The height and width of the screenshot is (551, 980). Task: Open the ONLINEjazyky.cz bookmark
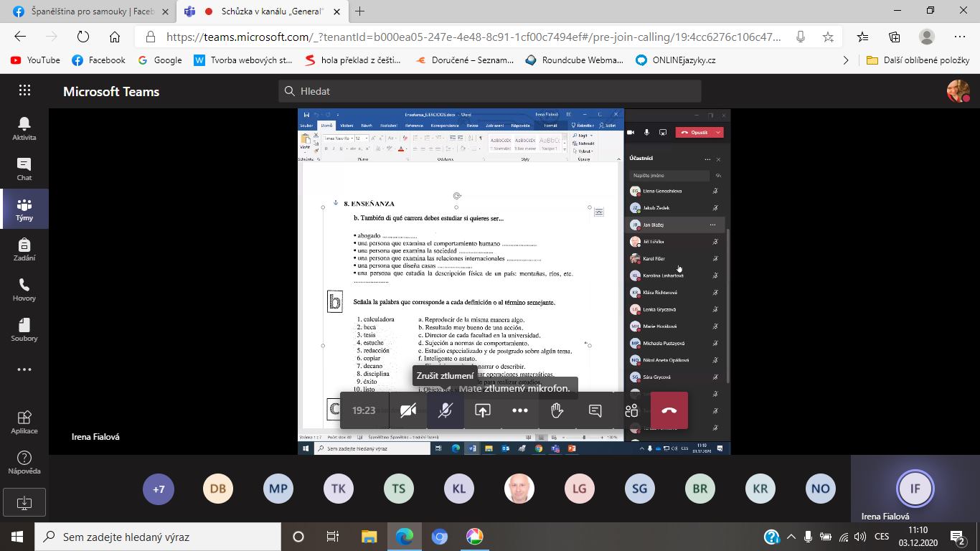[x=676, y=60]
